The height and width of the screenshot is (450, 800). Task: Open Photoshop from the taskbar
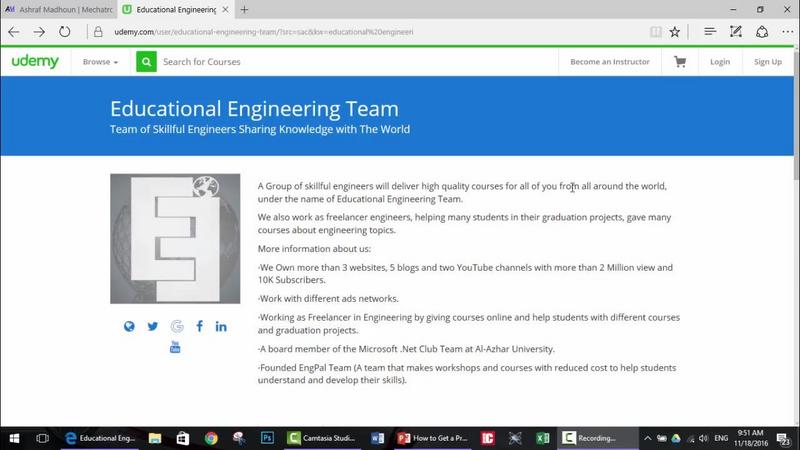click(x=267, y=438)
